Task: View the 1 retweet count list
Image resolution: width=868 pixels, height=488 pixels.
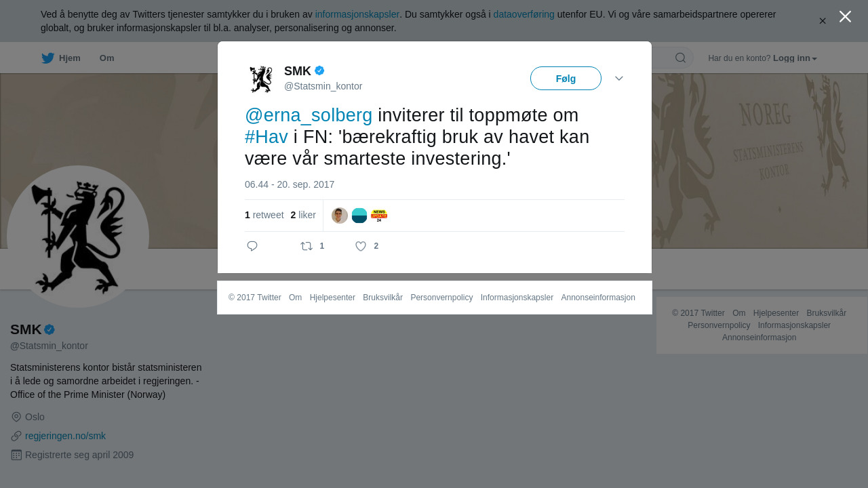Action: 264,215
